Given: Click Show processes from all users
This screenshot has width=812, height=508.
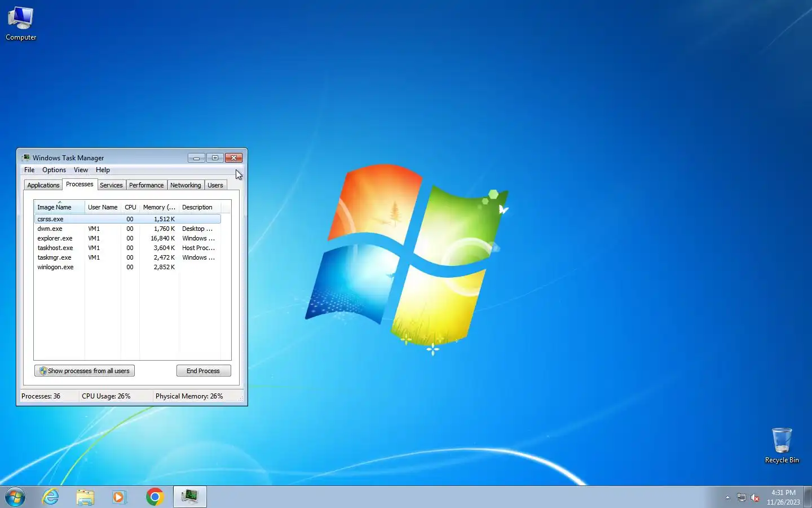Looking at the screenshot, I should tap(85, 371).
